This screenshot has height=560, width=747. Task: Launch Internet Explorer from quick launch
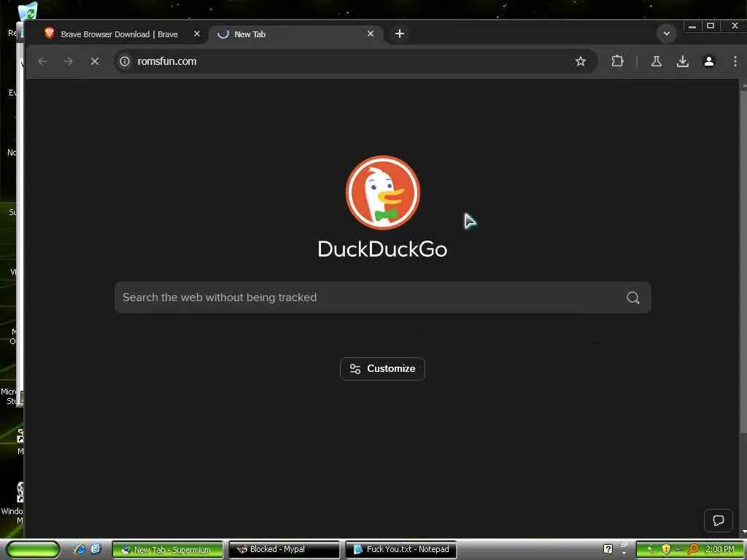(79, 549)
